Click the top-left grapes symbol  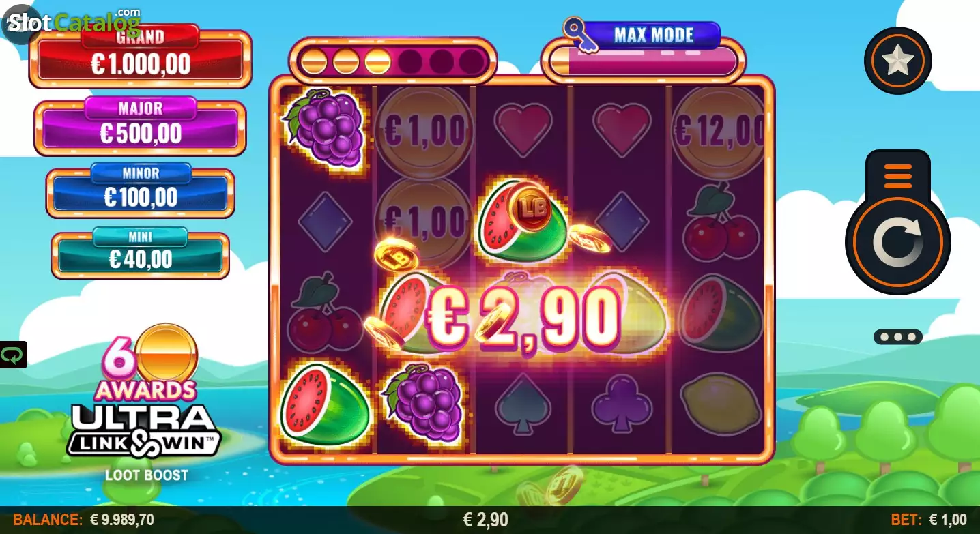click(325, 128)
